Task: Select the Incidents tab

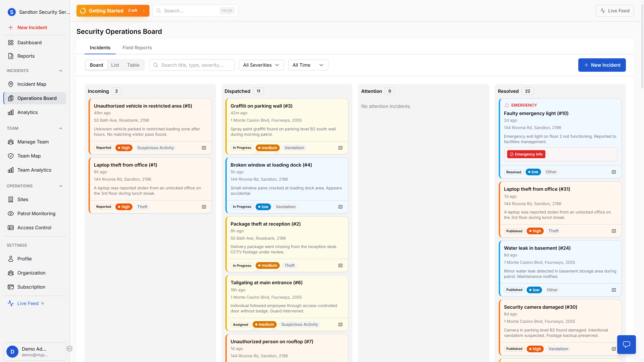Action: (x=100, y=47)
